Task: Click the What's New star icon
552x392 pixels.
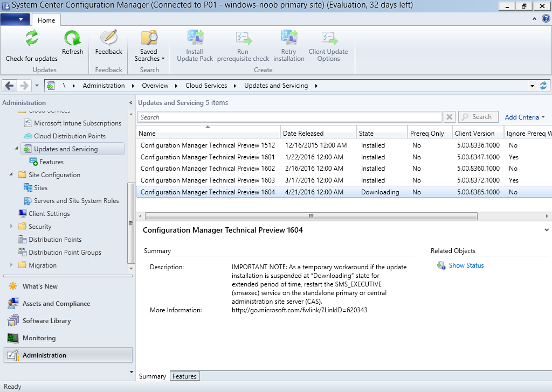Action: pyautogui.click(x=13, y=286)
